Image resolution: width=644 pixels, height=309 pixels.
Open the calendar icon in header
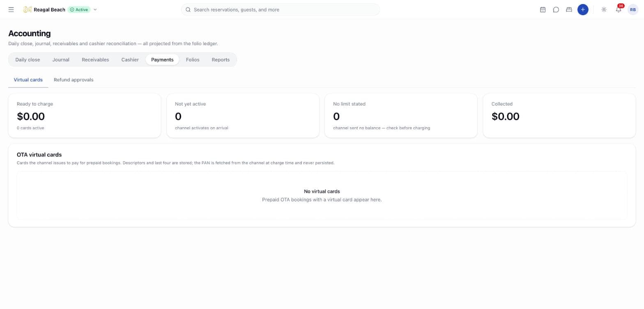coord(543,9)
